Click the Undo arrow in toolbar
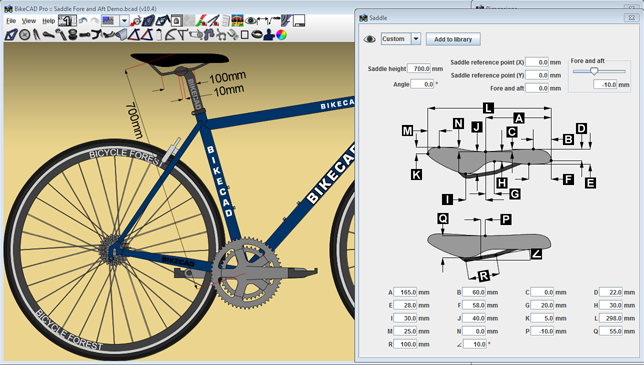644x365 pixels. tap(83, 21)
